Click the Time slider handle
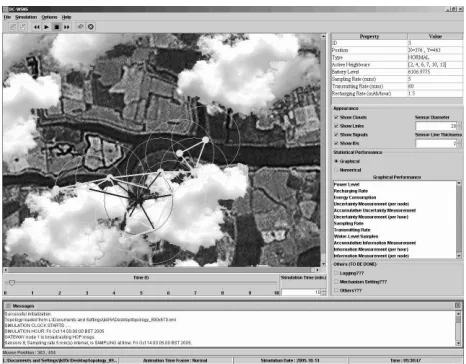The width and height of the screenshot is (466, 364). [x=12, y=283]
